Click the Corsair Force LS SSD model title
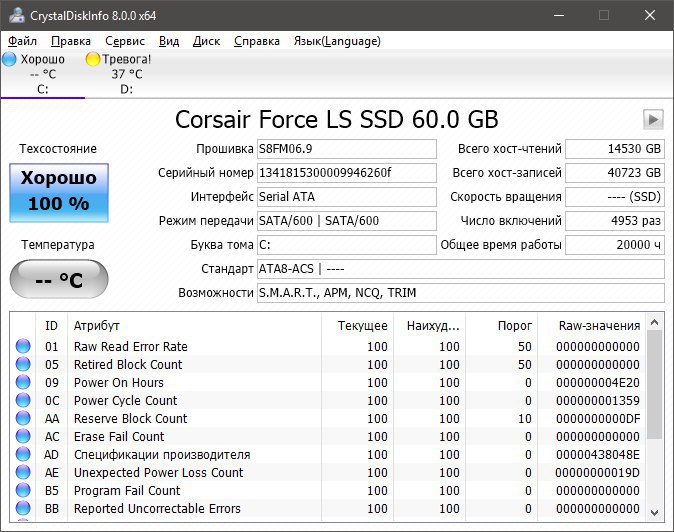Image resolution: width=674 pixels, height=532 pixels. (x=337, y=119)
